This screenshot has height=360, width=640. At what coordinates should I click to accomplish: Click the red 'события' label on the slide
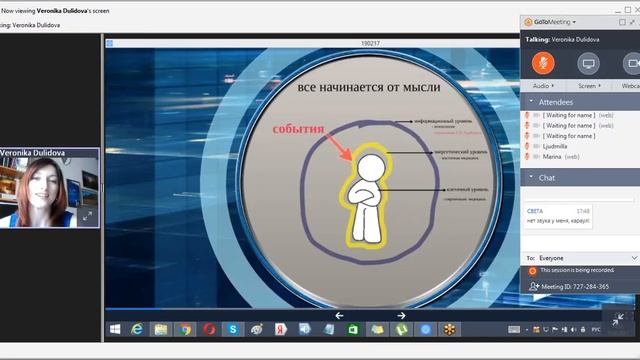point(298,129)
